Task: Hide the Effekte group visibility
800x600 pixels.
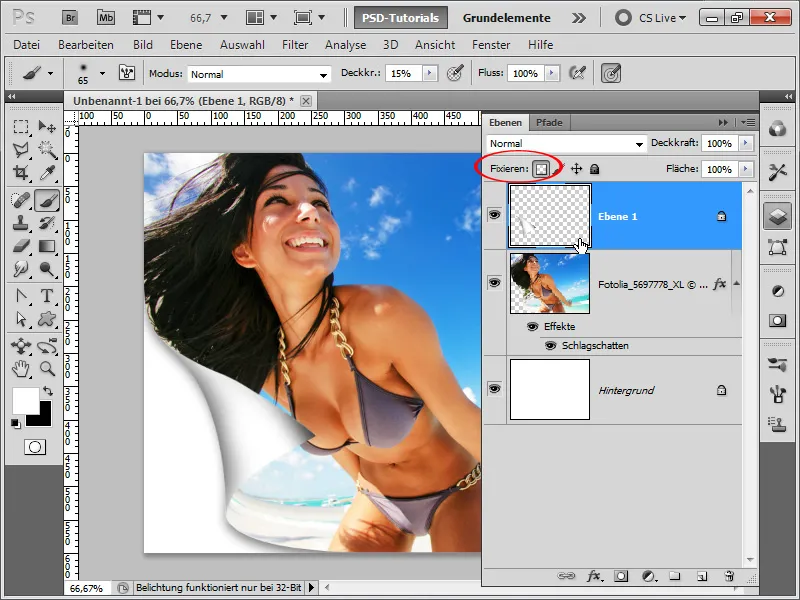Action: point(532,327)
